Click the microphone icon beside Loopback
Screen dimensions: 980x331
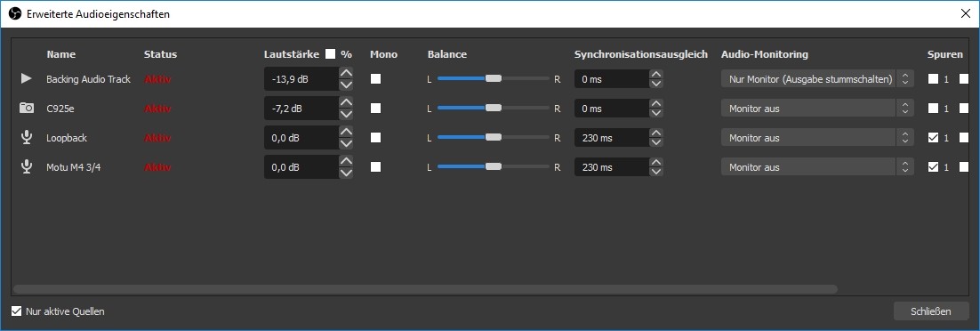click(27, 138)
